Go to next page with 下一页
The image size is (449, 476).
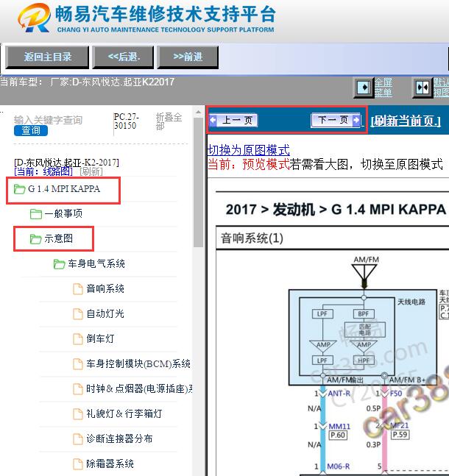(x=336, y=120)
